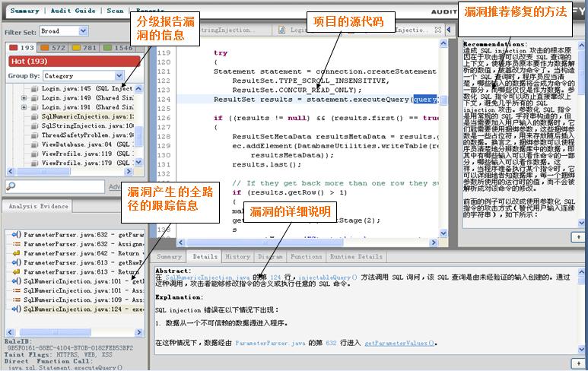Select the SqlNumericInjection.java issue row
Screen dimensions: 588x371
(87, 116)
